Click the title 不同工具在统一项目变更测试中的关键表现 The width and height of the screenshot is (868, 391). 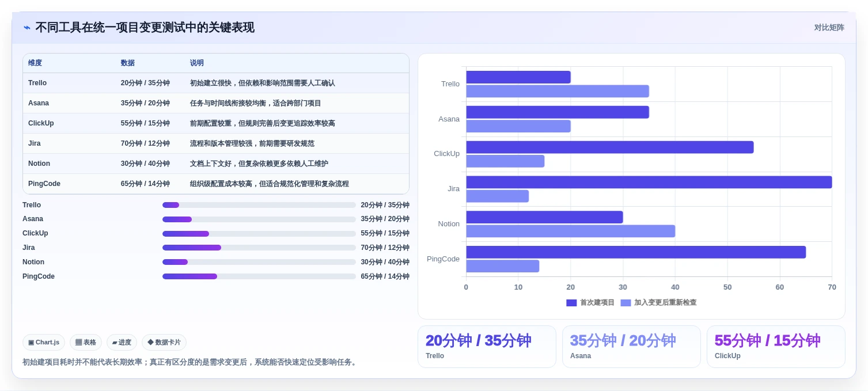(x=145, y=28)
